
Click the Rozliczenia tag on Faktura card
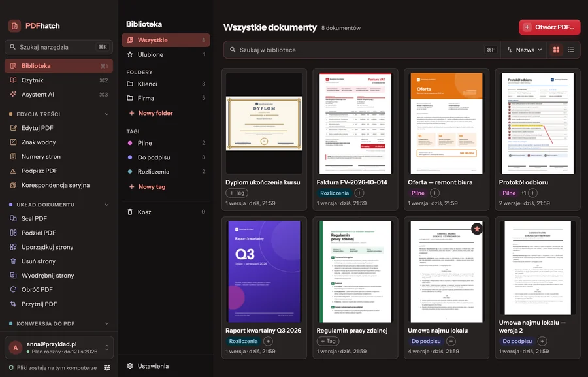coord(334,193)
